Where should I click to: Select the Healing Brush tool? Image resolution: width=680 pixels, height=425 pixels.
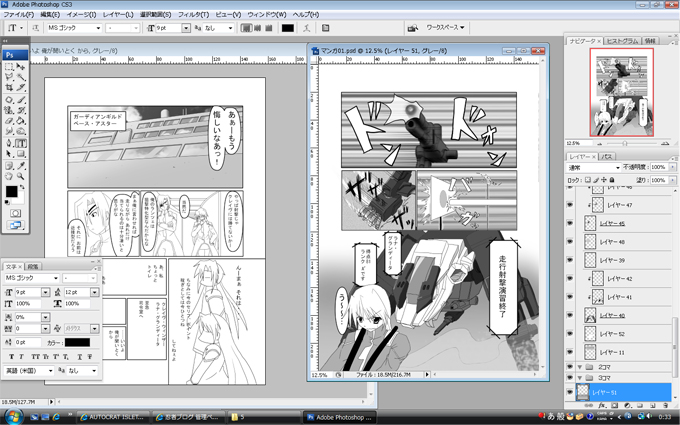click(x=9, y=100)
